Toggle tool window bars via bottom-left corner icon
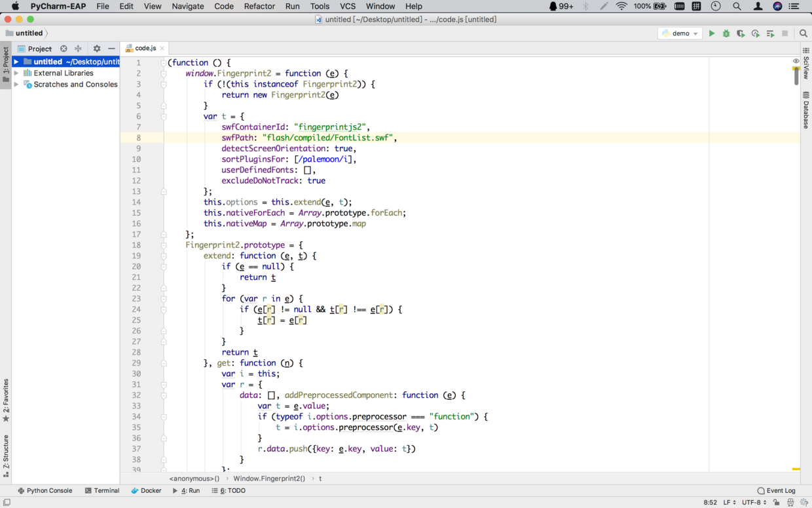Viewport: 812px width, 508px height. tap(7, 503)
